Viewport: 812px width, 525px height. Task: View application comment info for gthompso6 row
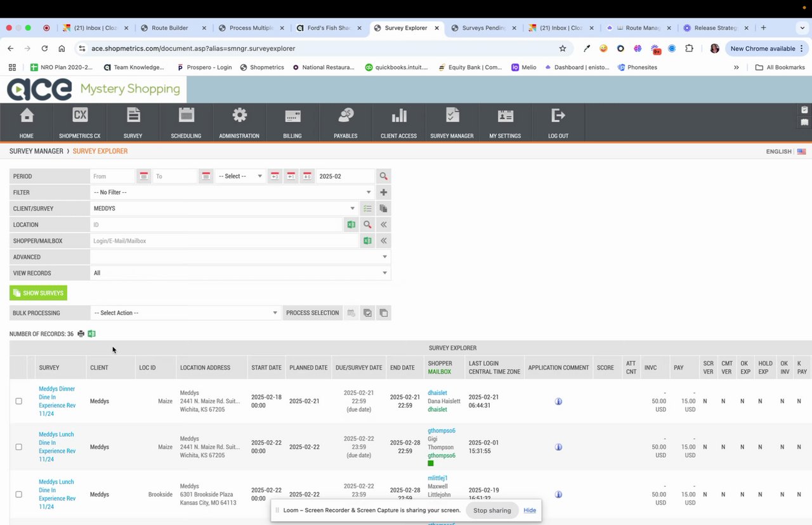(558, 447)
